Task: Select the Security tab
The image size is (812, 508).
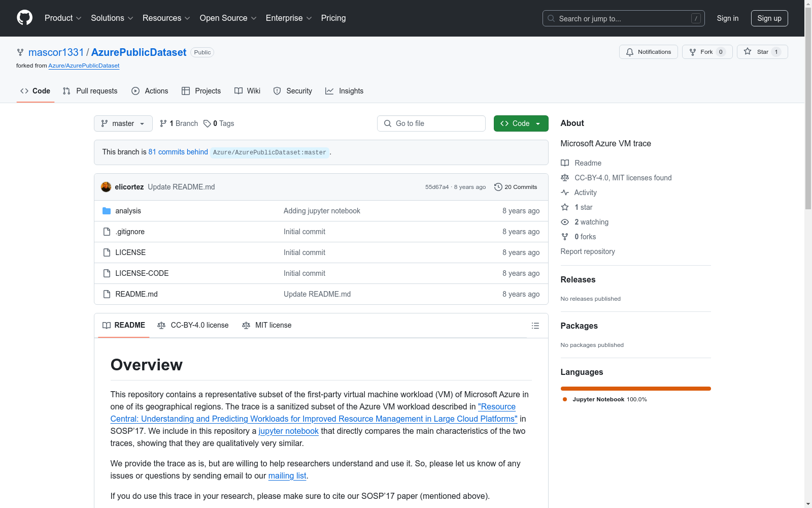Action: pyautogui.click(x=293, y=91)
